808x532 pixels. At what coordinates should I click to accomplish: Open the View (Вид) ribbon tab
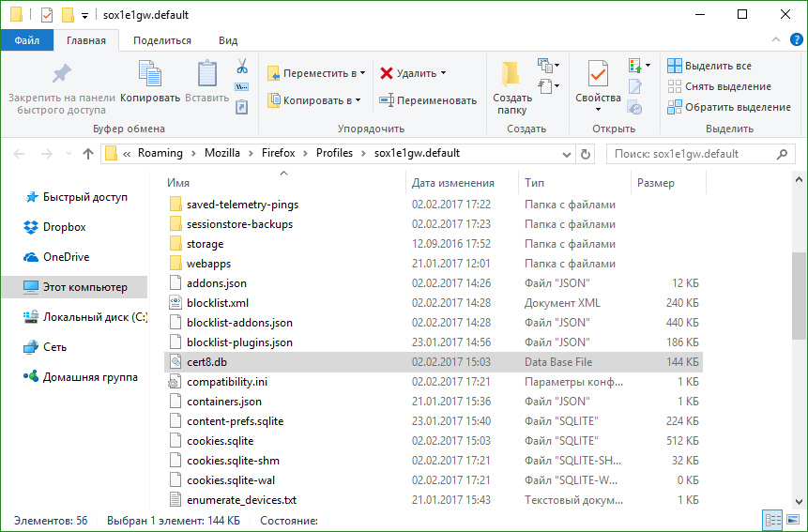point(227,40)
